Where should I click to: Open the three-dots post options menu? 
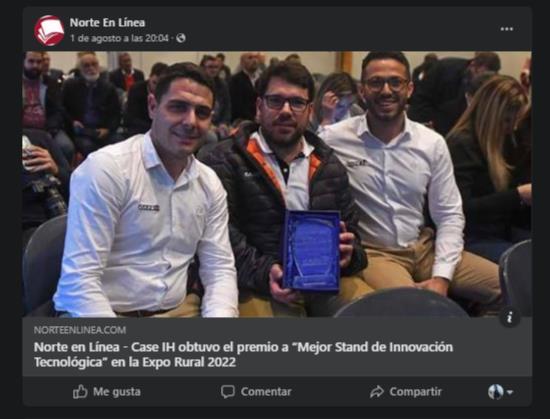507,29
